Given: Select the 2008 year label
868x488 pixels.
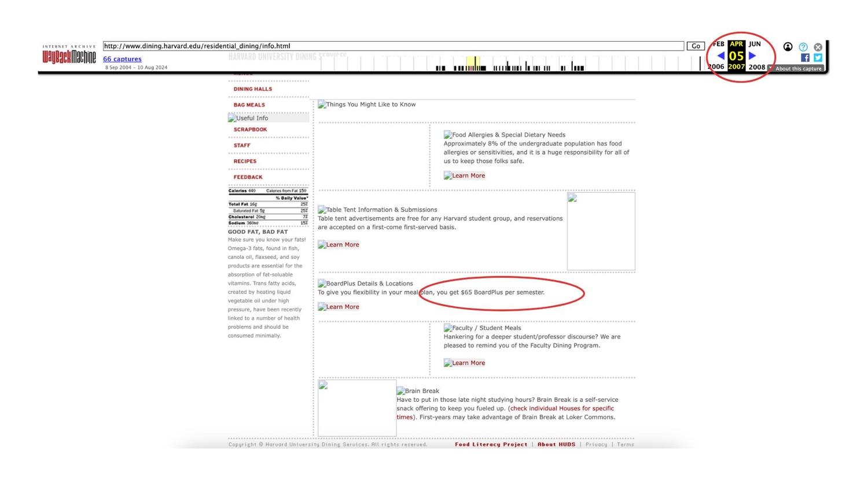Looking at the screenshot, I should [x=757, y=67].
